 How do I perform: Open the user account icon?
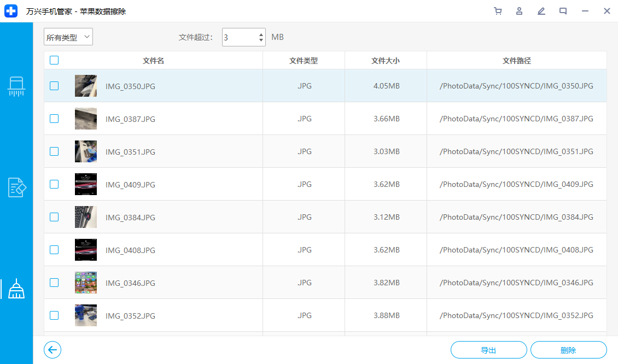[520, 11]
